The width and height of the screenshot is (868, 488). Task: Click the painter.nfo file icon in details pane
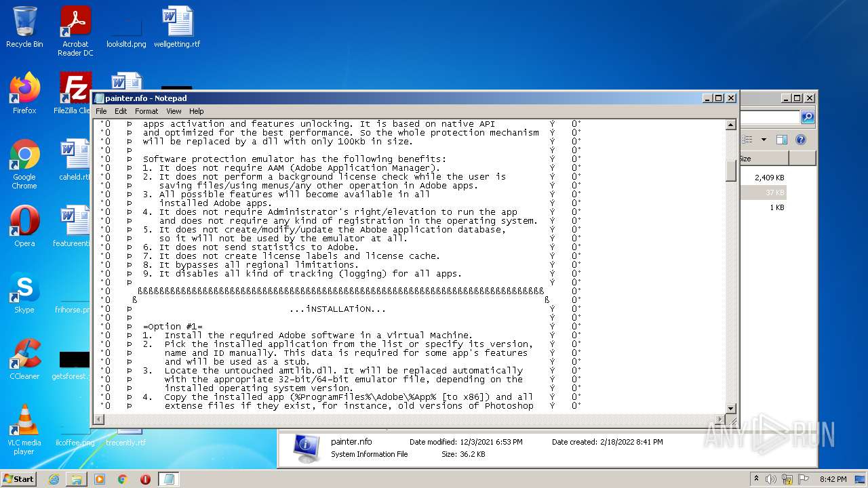[x=306, y=447]
